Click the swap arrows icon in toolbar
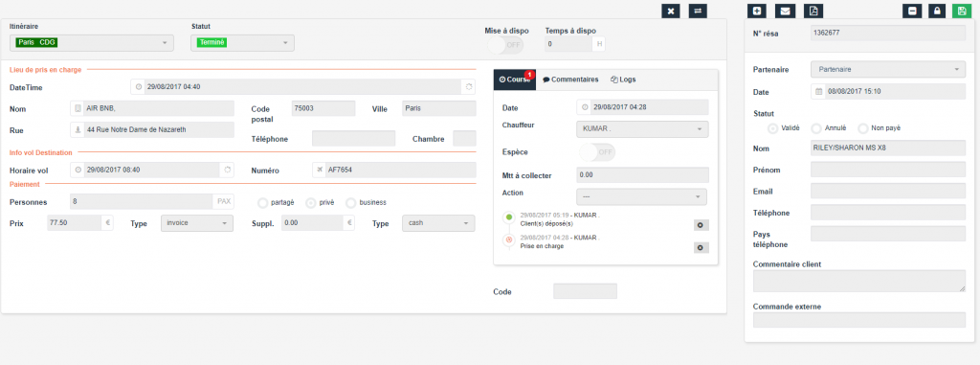 698,11
